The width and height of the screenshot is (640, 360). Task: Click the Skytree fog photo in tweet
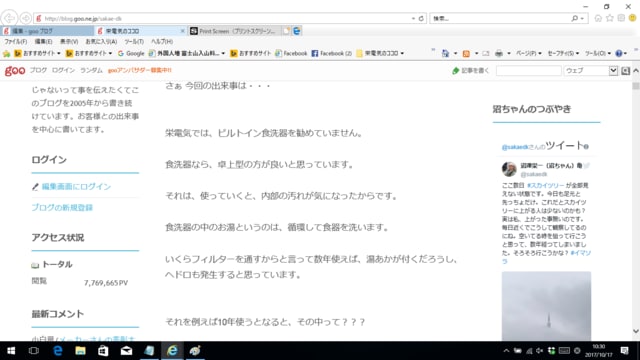[x=546, y=306]
